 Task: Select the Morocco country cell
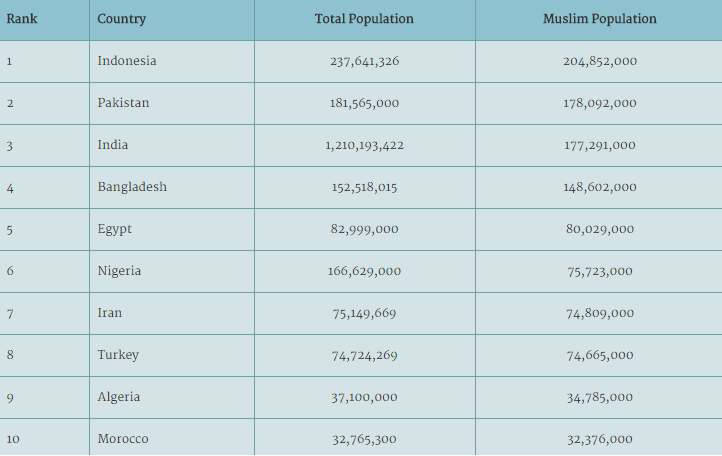tap(172, 438)
